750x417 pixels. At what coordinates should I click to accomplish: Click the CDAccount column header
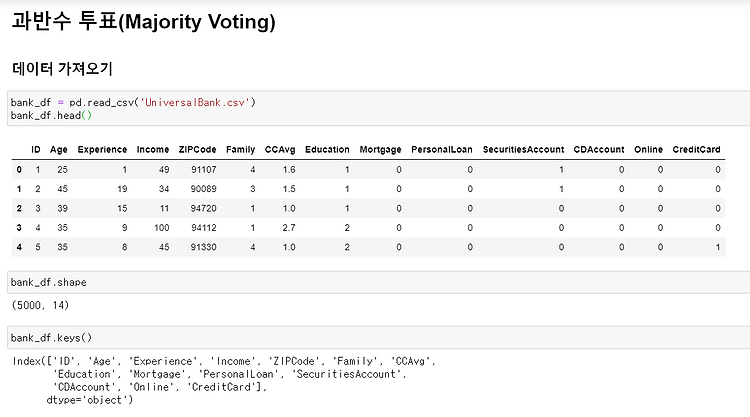599,149
